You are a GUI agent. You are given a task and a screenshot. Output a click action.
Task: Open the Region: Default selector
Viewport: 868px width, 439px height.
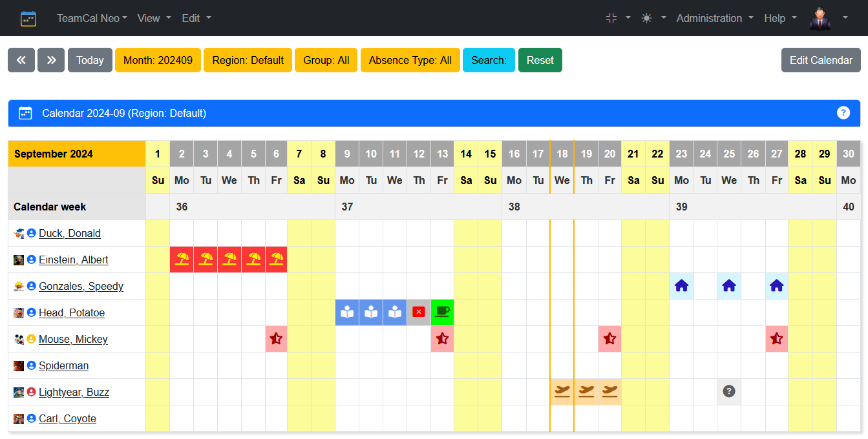(x=248, y=60)
